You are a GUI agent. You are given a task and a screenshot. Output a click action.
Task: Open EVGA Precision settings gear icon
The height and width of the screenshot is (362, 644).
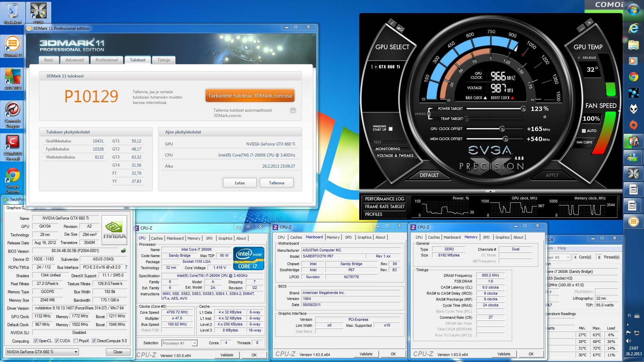point(400,29)
